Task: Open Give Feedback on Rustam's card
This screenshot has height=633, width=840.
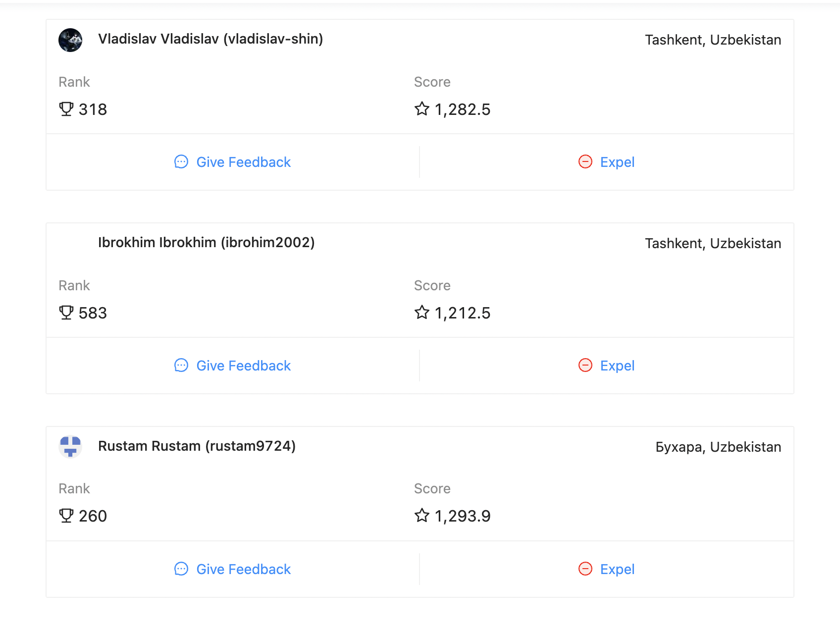Action: click(x=243, y=569)
